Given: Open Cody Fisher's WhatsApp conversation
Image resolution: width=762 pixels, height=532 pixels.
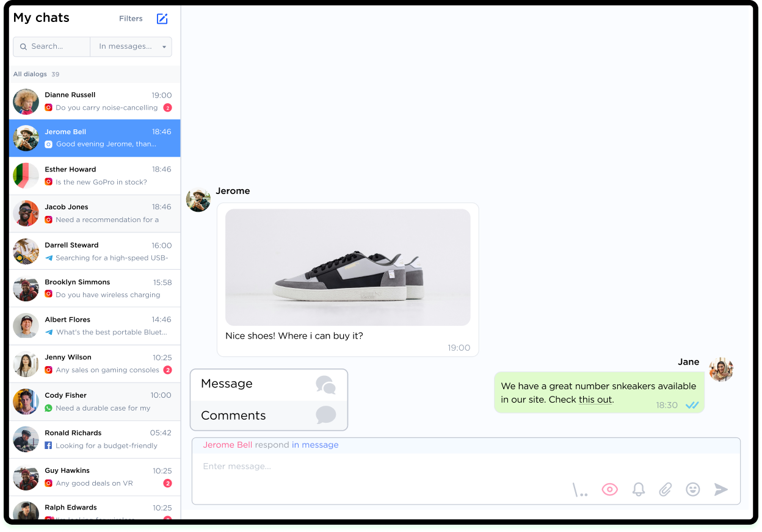Looking at the screenshot, I should pos(95,401).
